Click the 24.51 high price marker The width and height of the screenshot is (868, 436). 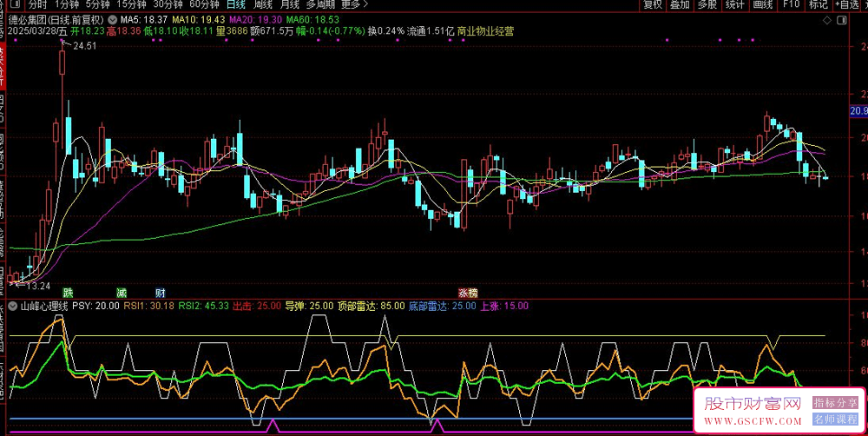(84, 46)
